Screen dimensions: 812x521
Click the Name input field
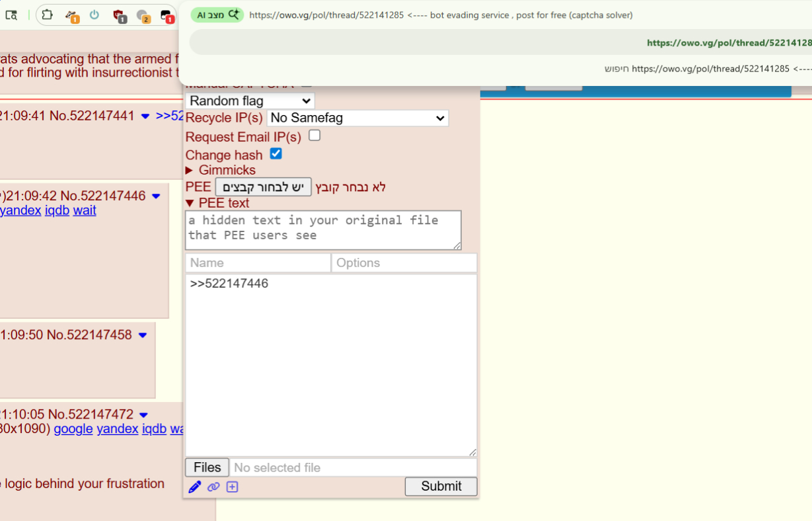tap(258, 262)
